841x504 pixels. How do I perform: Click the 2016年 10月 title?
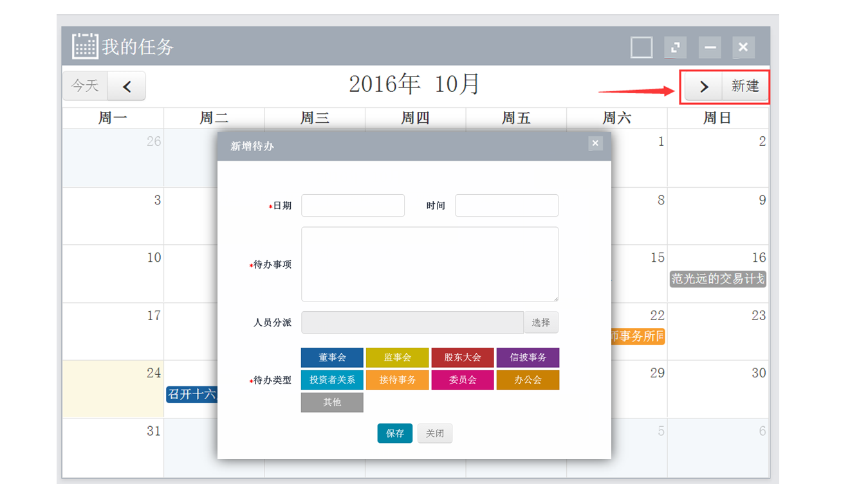tap(415, 84)
